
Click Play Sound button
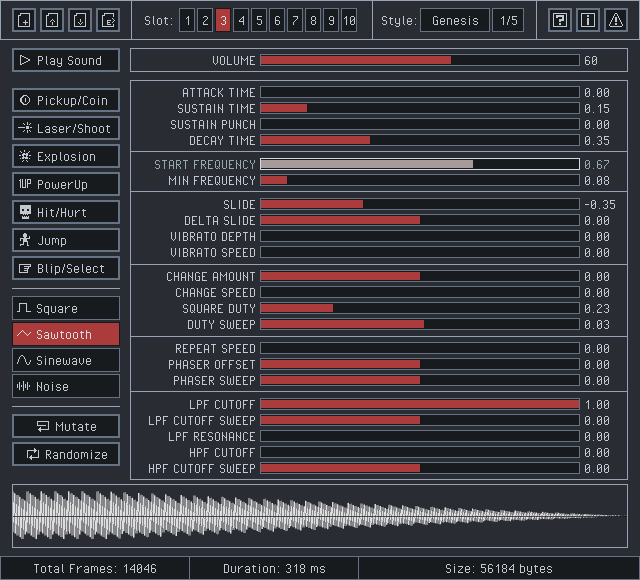click(66, 60)
